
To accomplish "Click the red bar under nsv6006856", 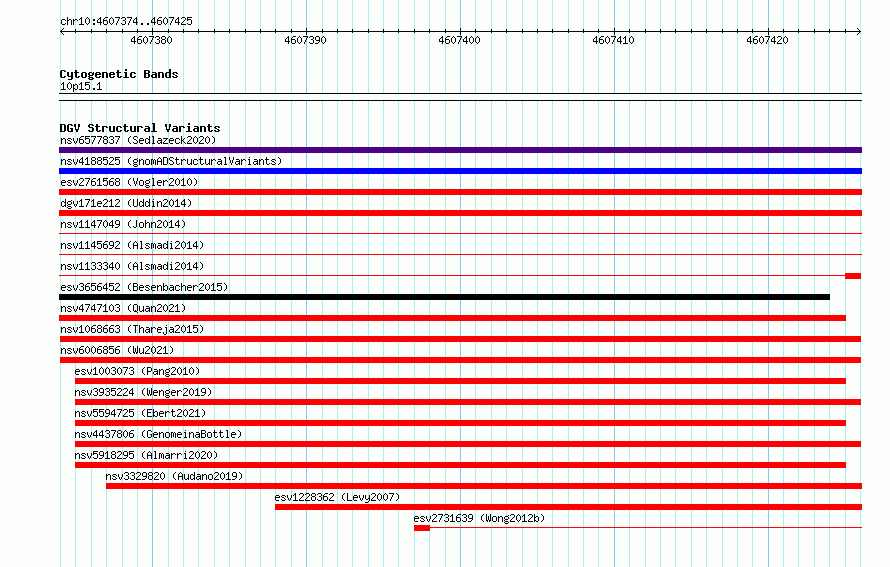I will (460, 360).
